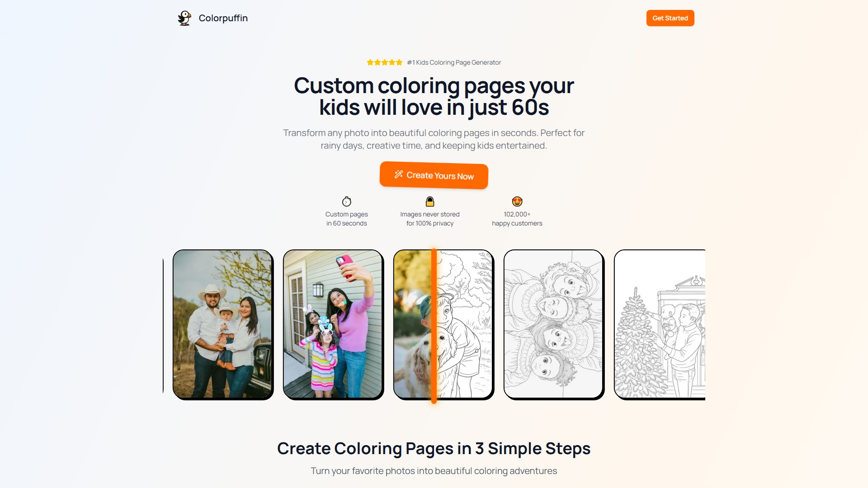Screen dimensions: 868x488
Task: Click the Create Coloring Pages in 3 Simple Steps heading
Action: (434, 449)
